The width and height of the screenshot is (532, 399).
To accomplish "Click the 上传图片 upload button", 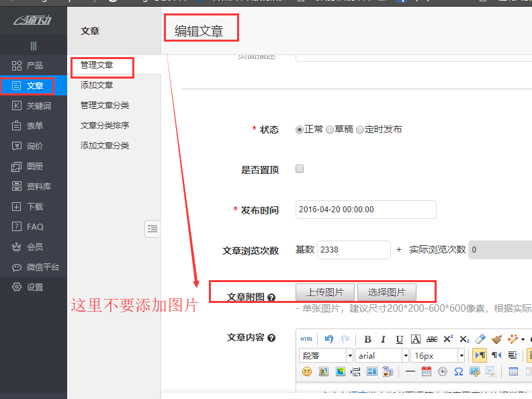I will [x=326, y=292].
